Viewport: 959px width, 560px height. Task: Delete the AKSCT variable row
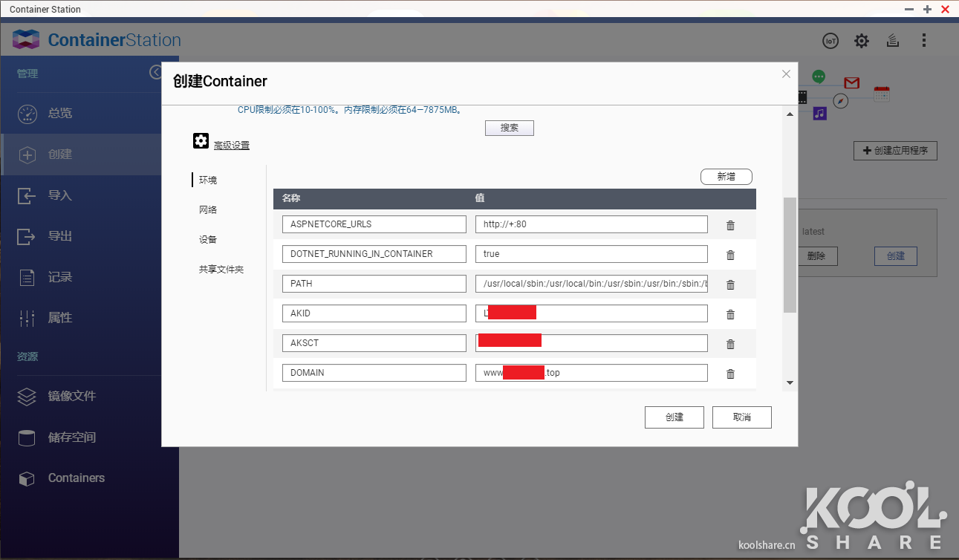pyautogui.click(x=730, y=344)
